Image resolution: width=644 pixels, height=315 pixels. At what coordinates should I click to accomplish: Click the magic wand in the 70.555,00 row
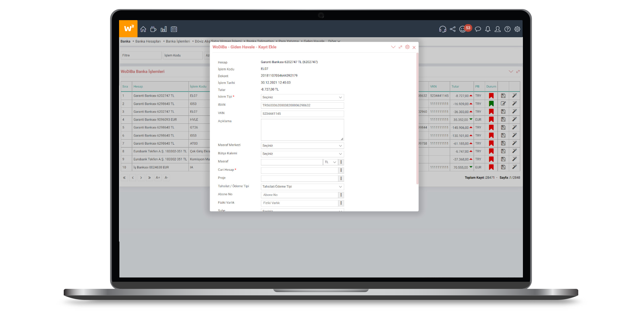point(515,167)
